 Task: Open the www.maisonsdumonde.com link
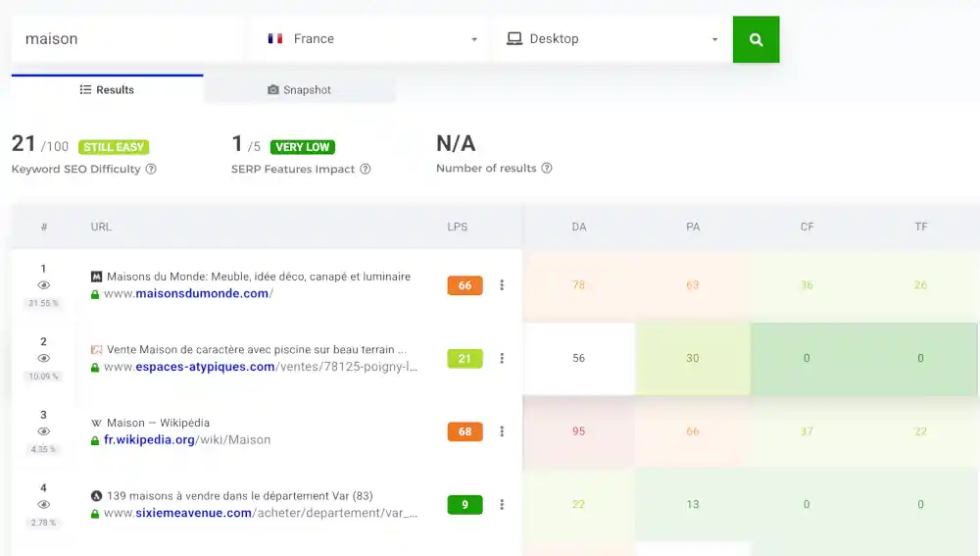[x=189, y=293]
